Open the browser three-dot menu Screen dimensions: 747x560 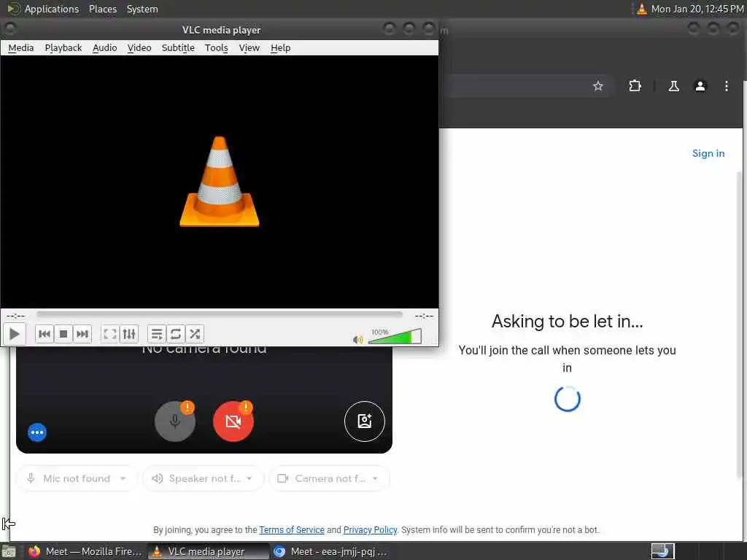pyautogui.click(x=726, y=86)
